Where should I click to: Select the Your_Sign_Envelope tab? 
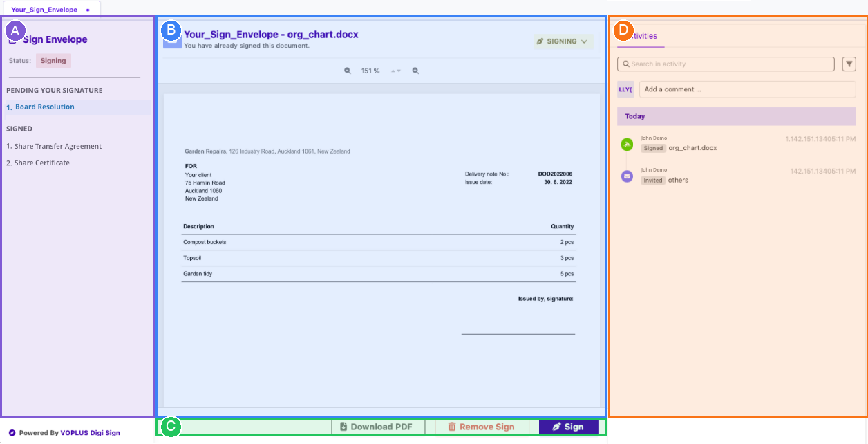(44, 10)
